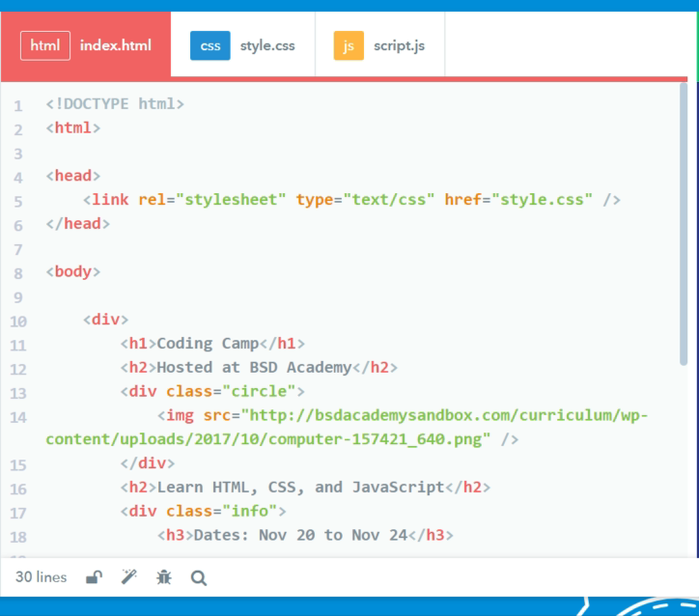Viewport: 699px width, 616px height.
Task: Click the <div> tag on line 10
Action: (105, 320)
